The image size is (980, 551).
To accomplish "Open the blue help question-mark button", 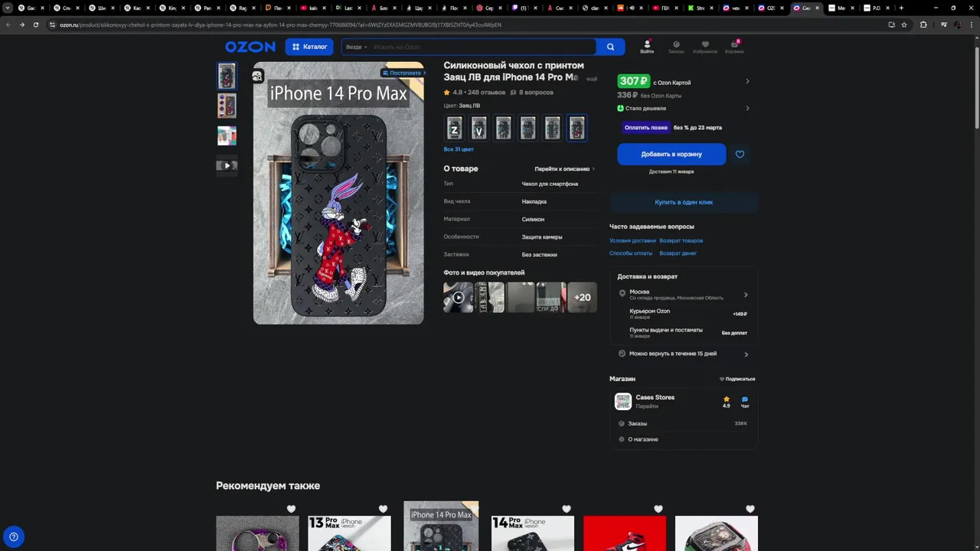I will click(x=13, y=536).
